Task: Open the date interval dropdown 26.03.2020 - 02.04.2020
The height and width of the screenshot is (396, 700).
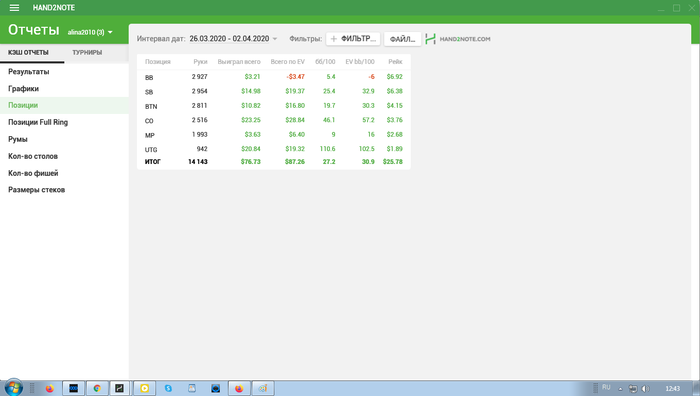Action: [x=233, y=39]
